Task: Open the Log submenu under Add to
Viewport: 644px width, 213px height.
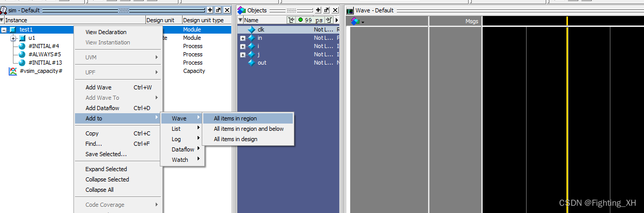Action: pos(183,139)
